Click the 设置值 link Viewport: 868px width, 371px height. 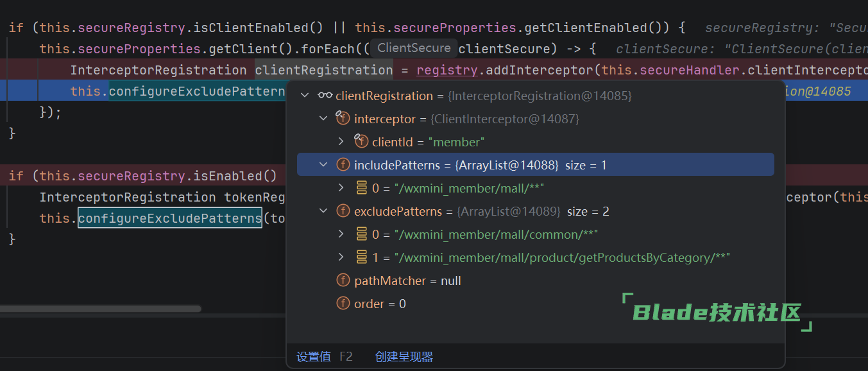coord(313,357)
